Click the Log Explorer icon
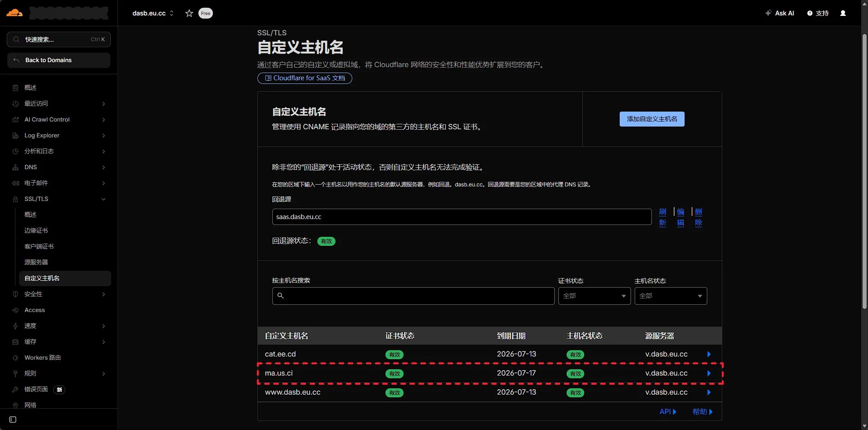The height and width of the screenshot is (430, 868). pos(15,135)
